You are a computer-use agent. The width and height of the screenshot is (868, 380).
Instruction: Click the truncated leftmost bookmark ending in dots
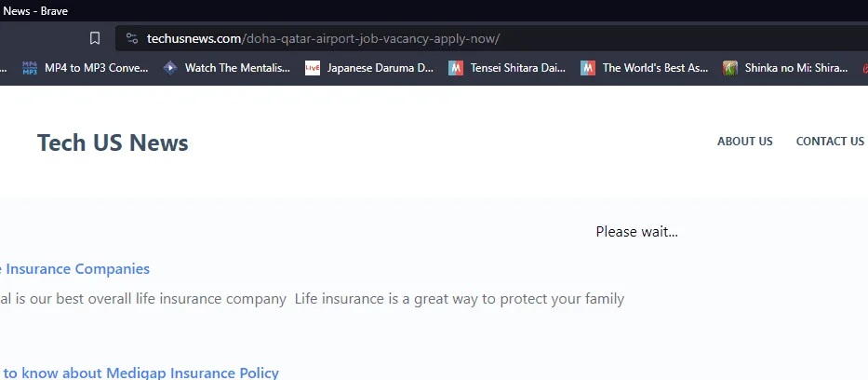tap(4, 69)
